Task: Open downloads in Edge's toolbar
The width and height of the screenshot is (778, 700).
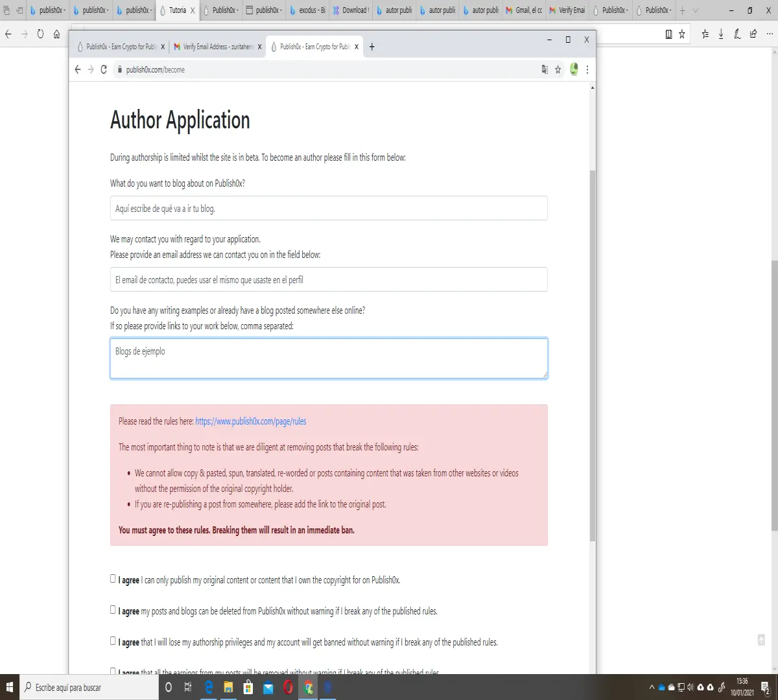Action: tap(721, 34)
